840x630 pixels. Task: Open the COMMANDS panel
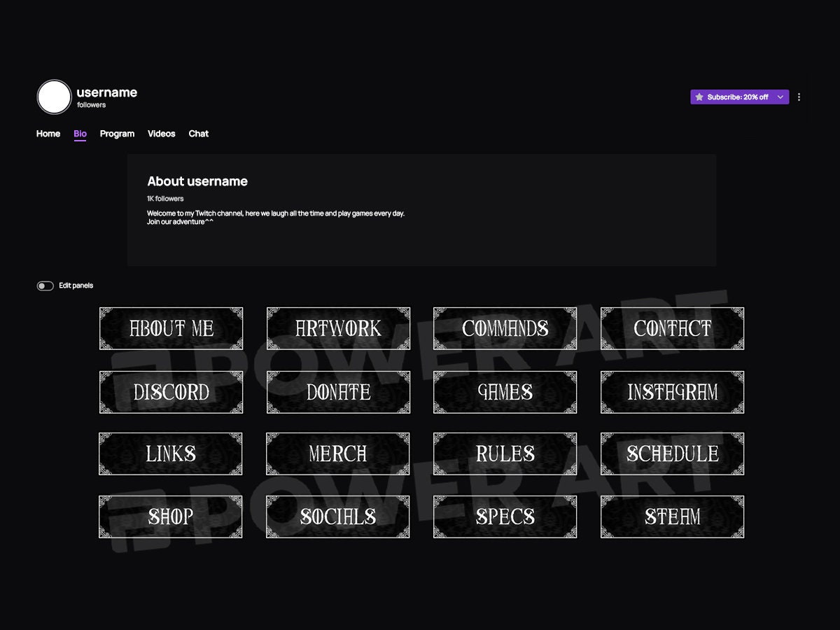[x=505, y=328]
